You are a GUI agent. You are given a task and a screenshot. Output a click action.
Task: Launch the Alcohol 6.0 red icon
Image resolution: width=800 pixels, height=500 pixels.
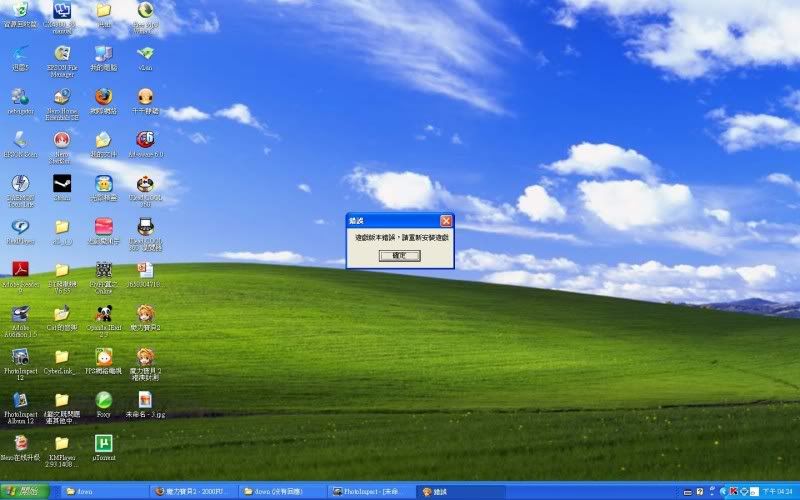point(145,144)
